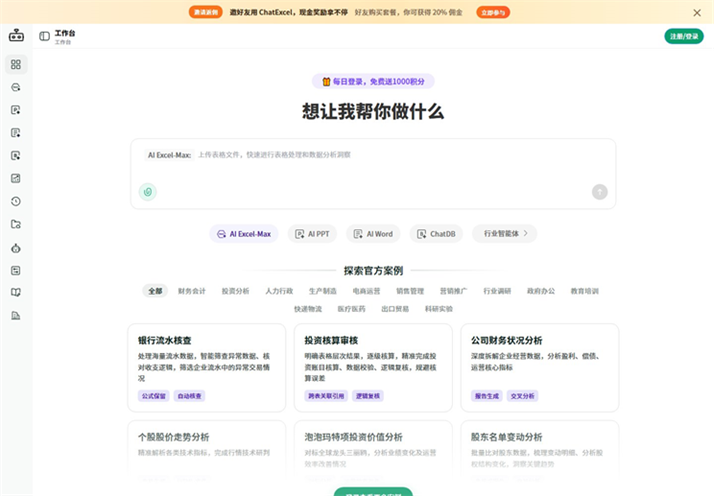The width and height of the screenshot is (714, 496).
Task: Open AI Excel from the sidebar icon
Action: coord(16,87)
